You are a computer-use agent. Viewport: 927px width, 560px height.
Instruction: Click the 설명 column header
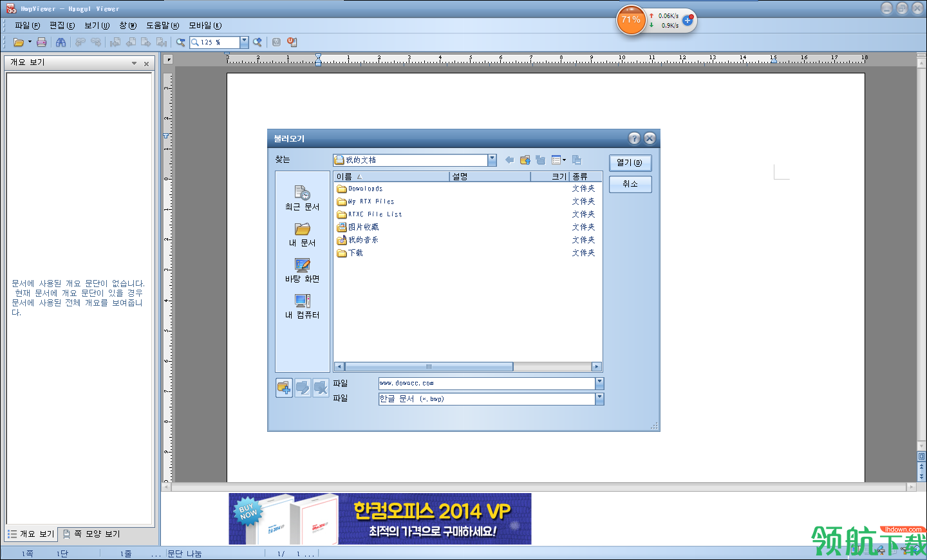click(x=490, y=176)
